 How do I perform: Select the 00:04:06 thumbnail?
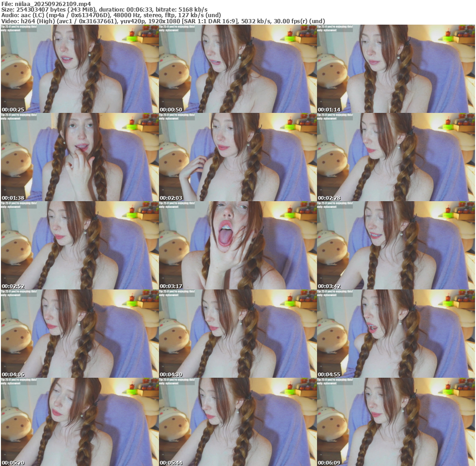point(79,334)
